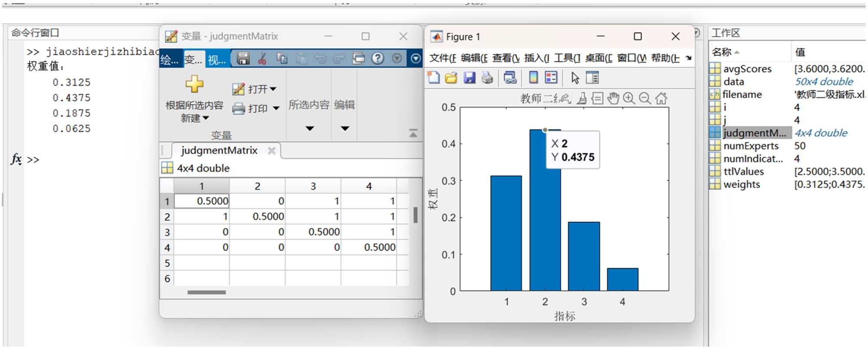Open the 文件 menu in Figure 1
Image resolution: width=868 pixels, height=348 pixels.
click(442, 58)
